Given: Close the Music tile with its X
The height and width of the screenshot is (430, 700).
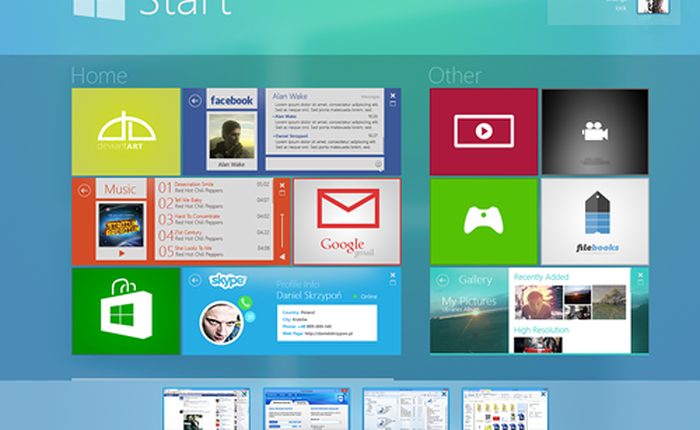Looking at the screenshot, I should point(282,185).
